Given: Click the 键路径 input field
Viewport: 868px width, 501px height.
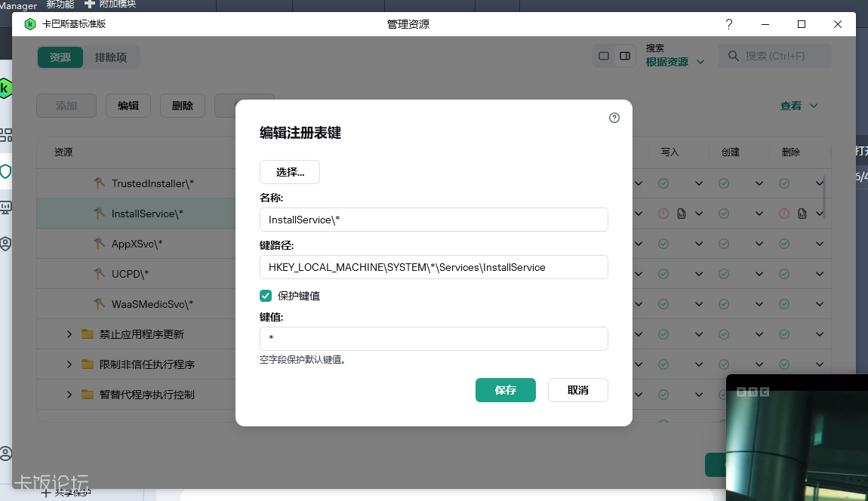Looking at the screenshot, I should [x=434, y=267].
